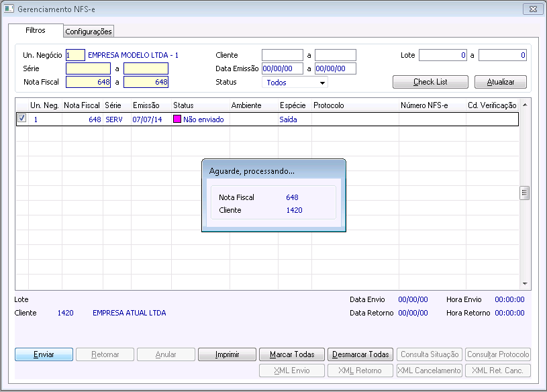This screenshot has width=547, height=392.
Task: Click the Data Envio value 00/00/00
Action: [x=413, y=299]
